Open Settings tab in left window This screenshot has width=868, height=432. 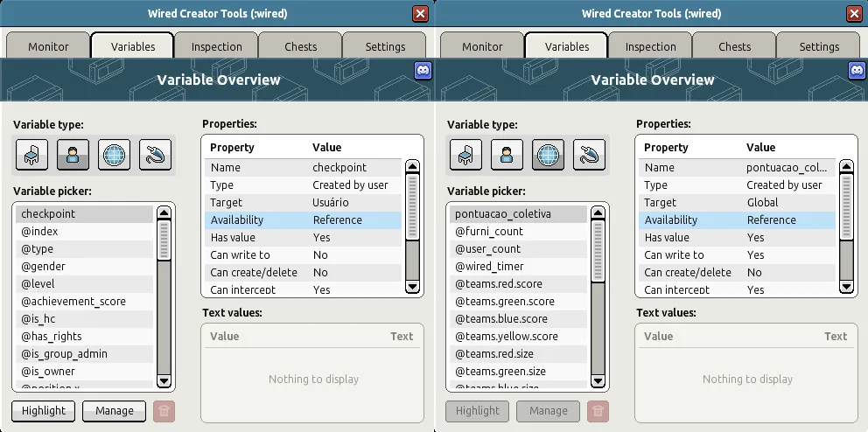click(385, 45)
